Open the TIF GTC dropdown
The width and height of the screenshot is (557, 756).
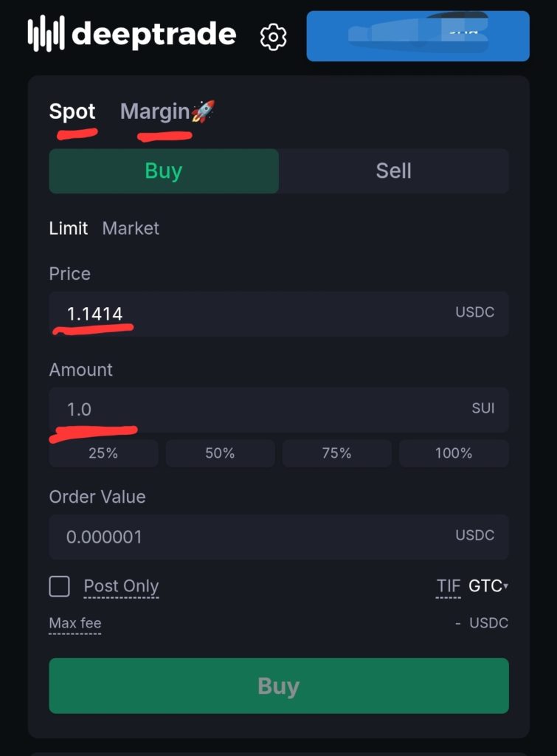click(x=488, y=586)
